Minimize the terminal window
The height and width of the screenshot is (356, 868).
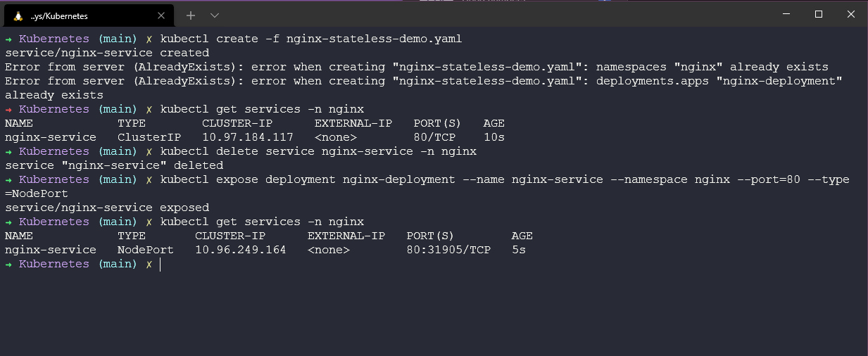click(x=786, y=14)
